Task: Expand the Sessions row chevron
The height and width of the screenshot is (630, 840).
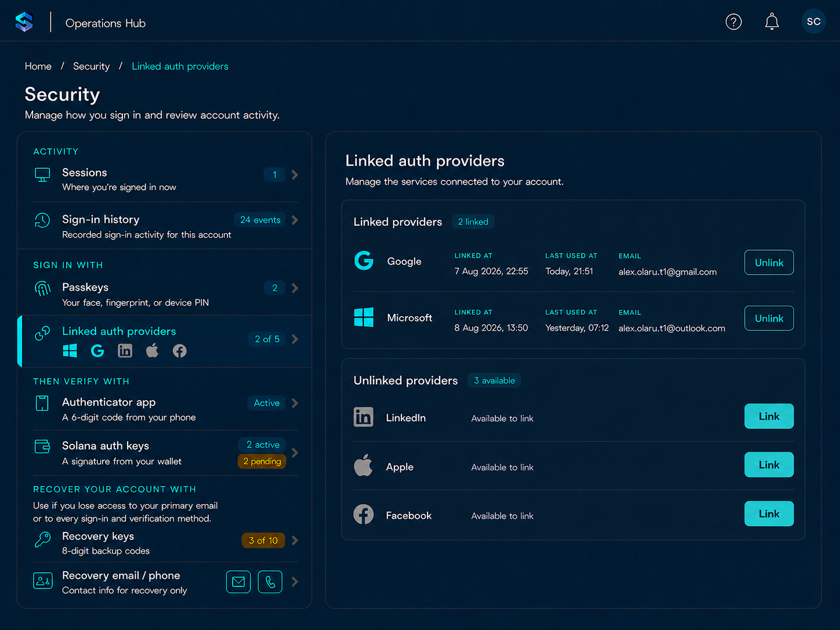Action: (x=295, y=175)
